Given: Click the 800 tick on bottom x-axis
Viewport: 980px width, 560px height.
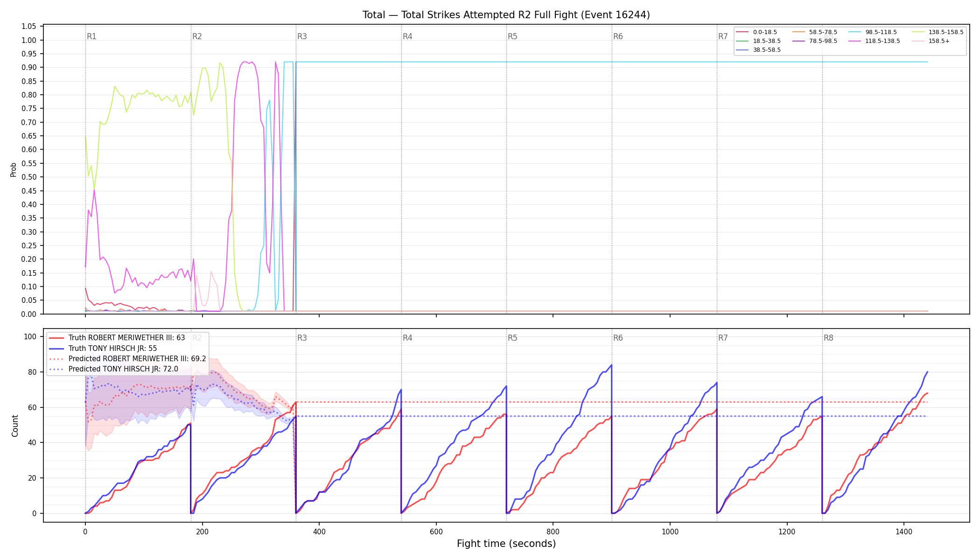Looking at the screenshot, I should (x=553, y=532).
